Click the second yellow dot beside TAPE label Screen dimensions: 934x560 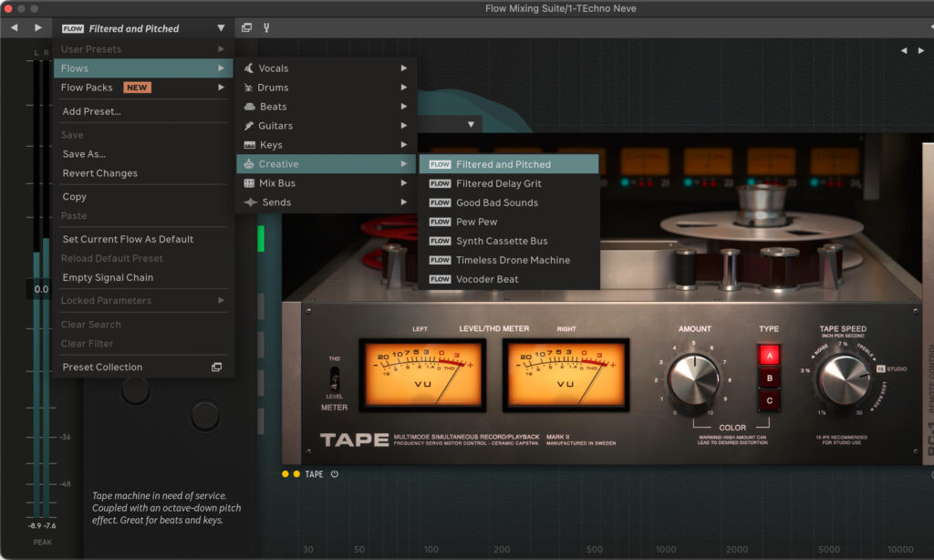click(296, 474)
